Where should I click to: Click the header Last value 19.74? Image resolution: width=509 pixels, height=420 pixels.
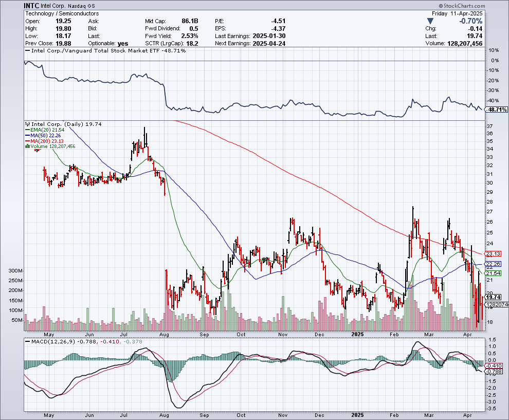(x=475, y=36)
